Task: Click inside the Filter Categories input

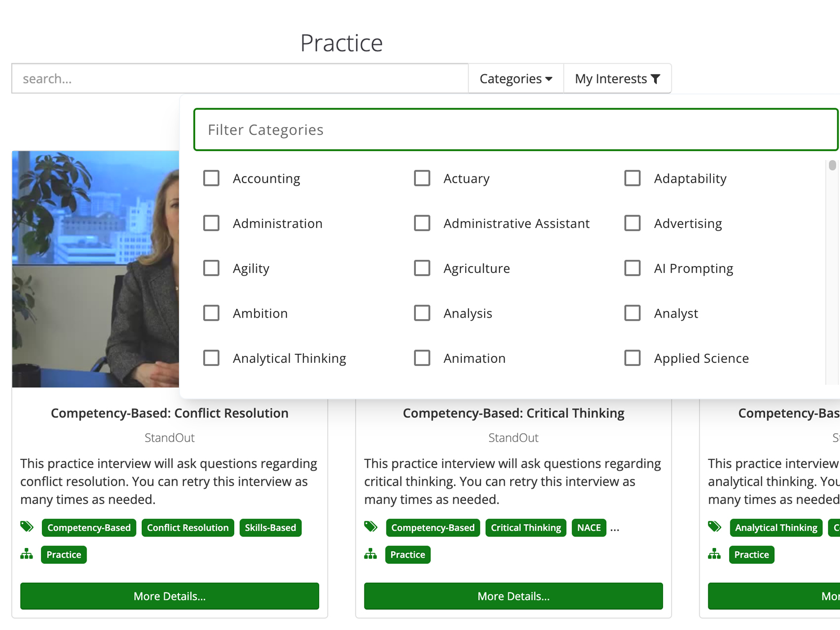Action: [516, 130]
